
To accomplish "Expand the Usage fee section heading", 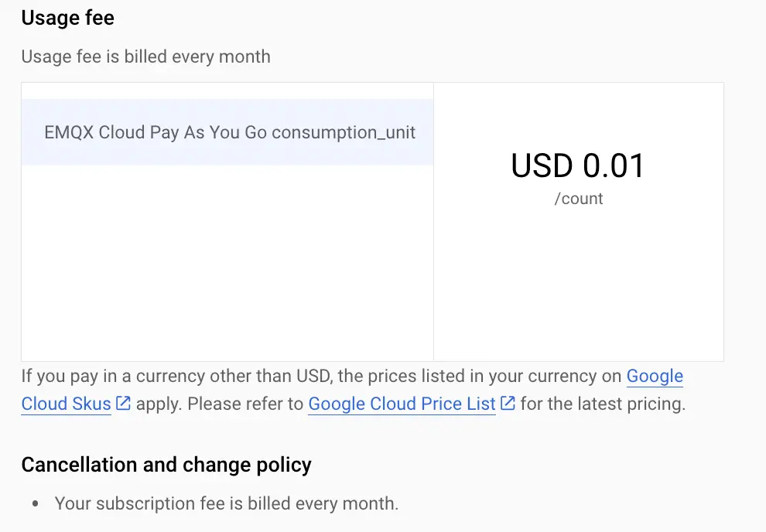I will tap(67, 17).
